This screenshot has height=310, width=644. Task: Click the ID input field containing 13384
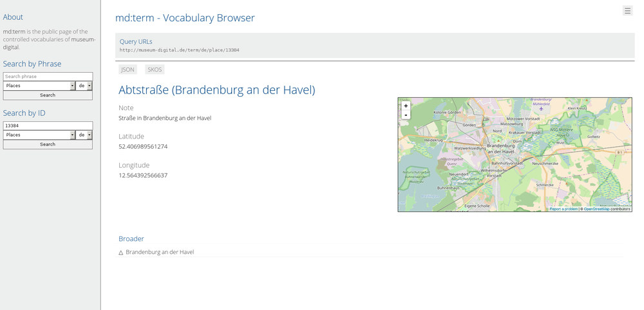48,126
